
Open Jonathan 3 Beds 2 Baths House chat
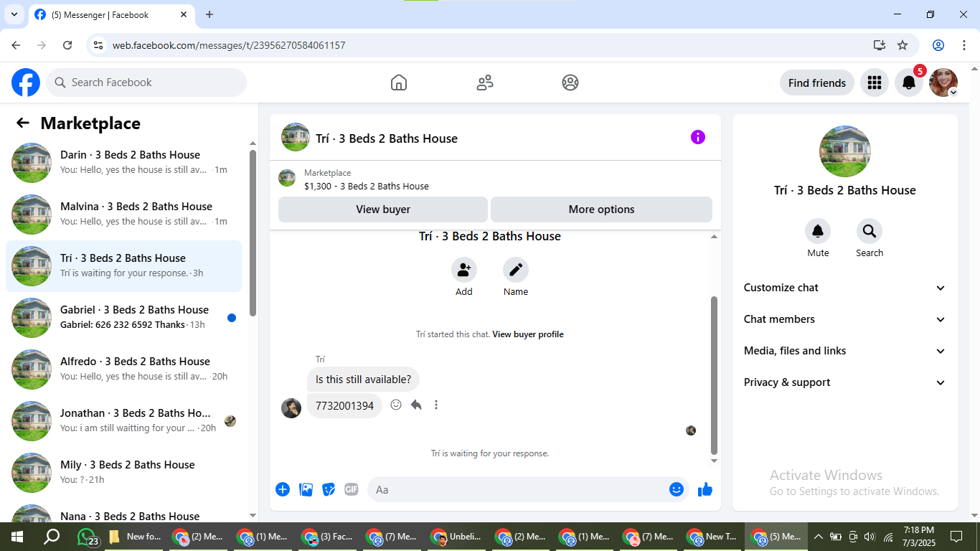pos(123,421)
